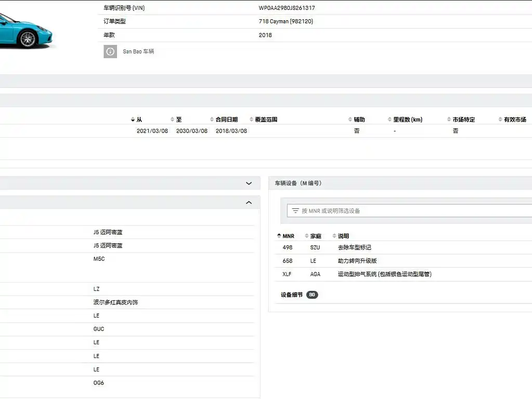
Task: Sort equipment list by MNR
Action: tap(286, 236)
